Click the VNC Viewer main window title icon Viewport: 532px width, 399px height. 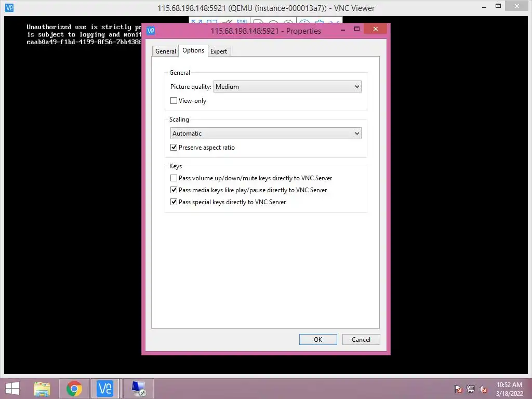coord(9,8)
